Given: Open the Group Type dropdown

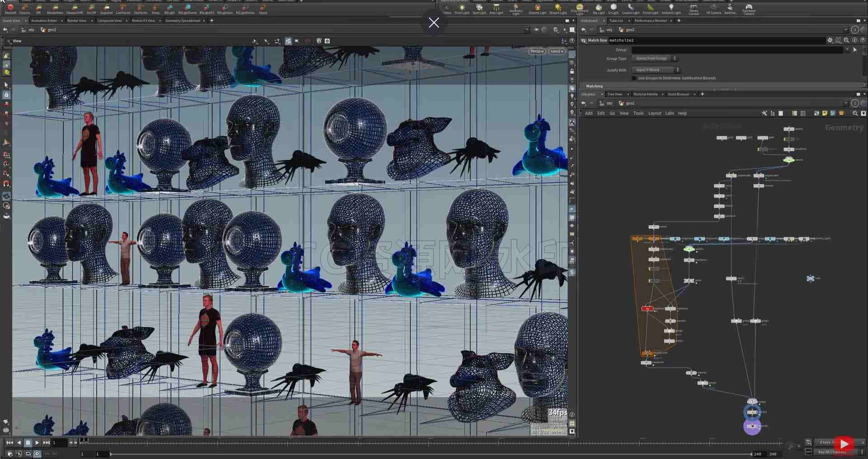Looking at the screenshot, I should [655, 58].
